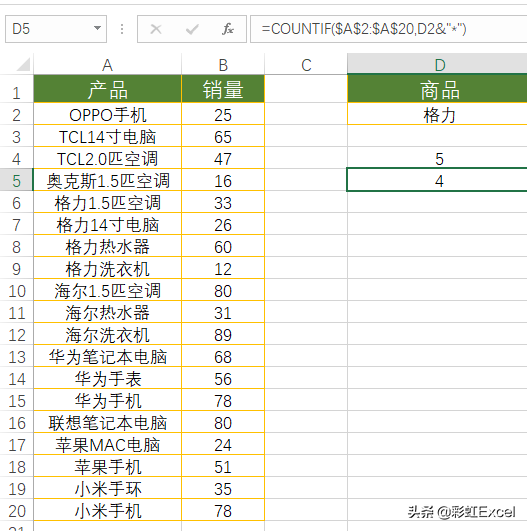Select cell containing 华为手机
Image resolution: width=527 pixels, height=531 pixels.
(x=107, y=401)
